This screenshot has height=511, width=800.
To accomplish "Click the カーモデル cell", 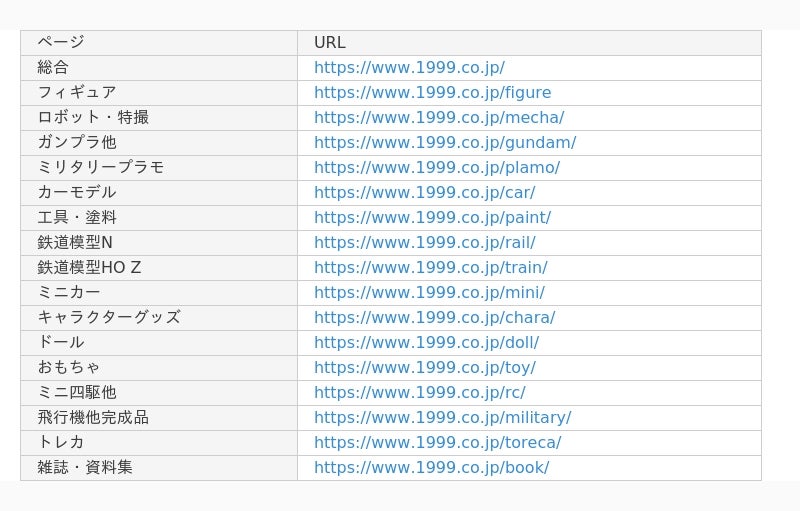I will point(159,193).
